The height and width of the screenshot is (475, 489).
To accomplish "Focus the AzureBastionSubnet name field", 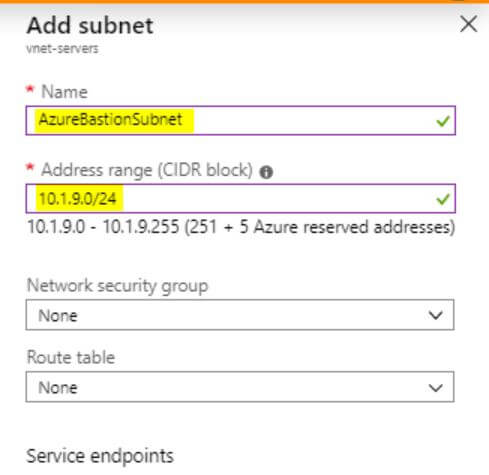I will pyautogui.click(x=241, y=120).
